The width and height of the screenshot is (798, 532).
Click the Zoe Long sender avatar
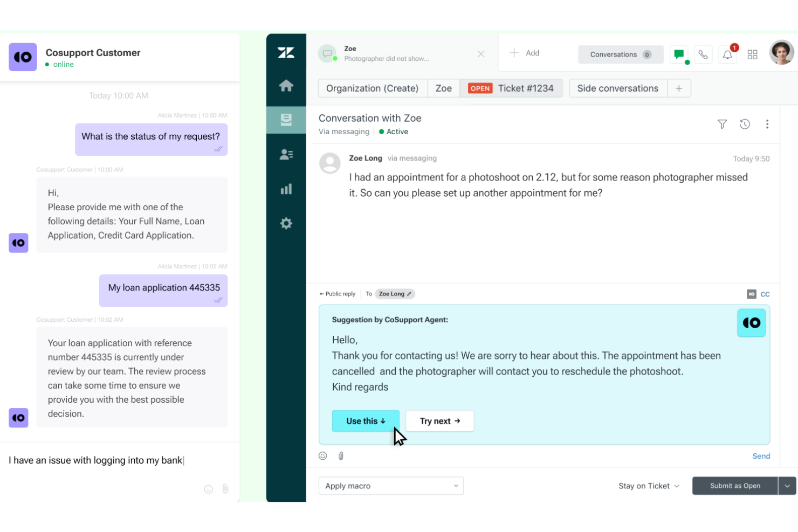point(330,163)
